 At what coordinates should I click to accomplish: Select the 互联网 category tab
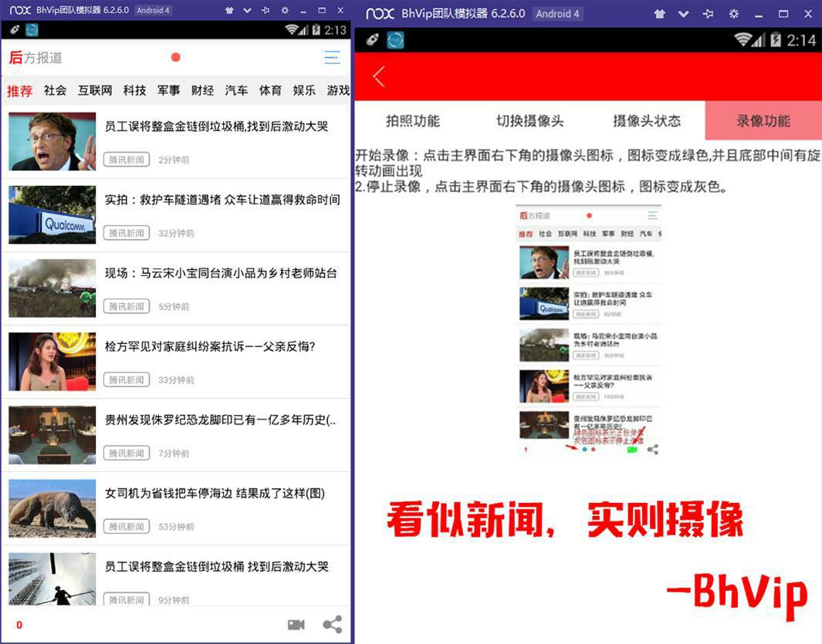click(95, 90)
